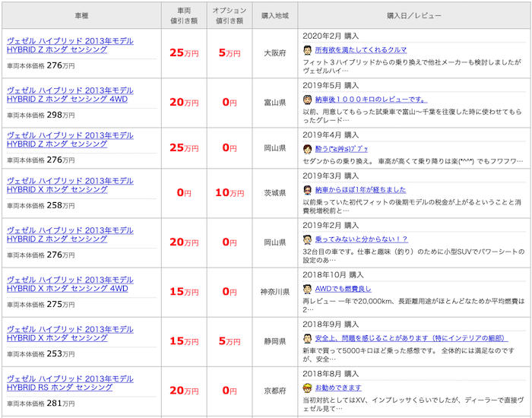Click 車両本体価格 275万円 text
Viewport: 532px width, 418px height.
coord(41,305)
